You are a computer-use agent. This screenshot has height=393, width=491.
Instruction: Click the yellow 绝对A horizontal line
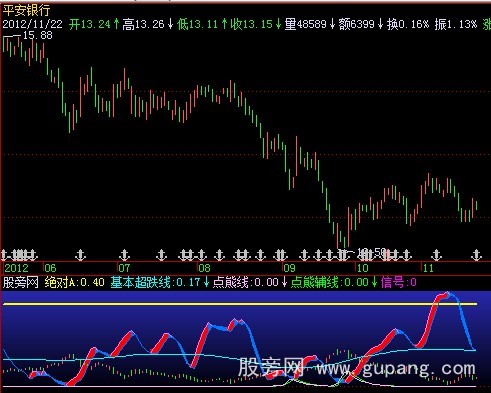coord(240,304)
